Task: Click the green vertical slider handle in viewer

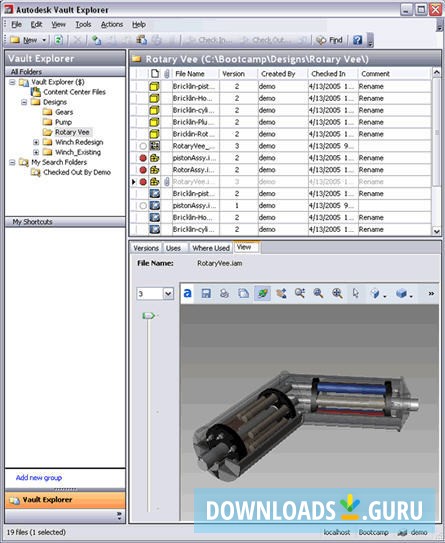Action: tap(149, 315)
